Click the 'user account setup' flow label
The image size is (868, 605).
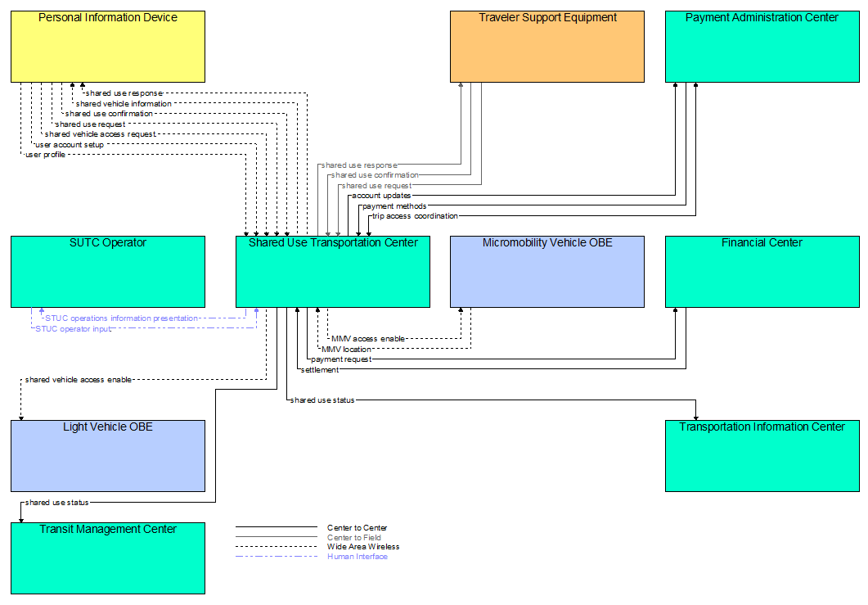point(69,144)
